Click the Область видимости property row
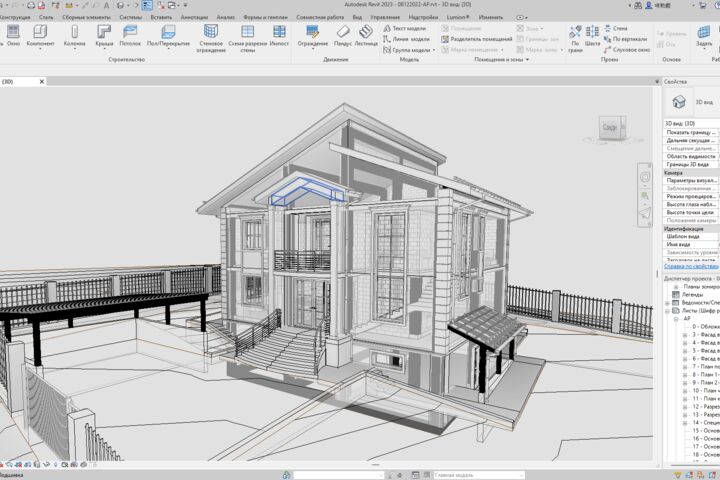Viewport: 720px width, 480px height. [x=692, y=157]
